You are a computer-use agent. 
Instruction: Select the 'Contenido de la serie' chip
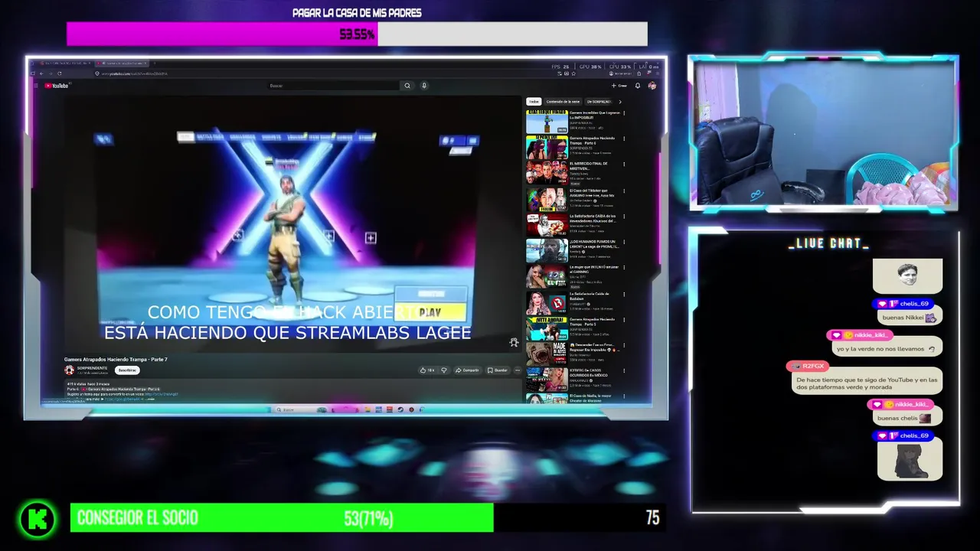(563, 101)
